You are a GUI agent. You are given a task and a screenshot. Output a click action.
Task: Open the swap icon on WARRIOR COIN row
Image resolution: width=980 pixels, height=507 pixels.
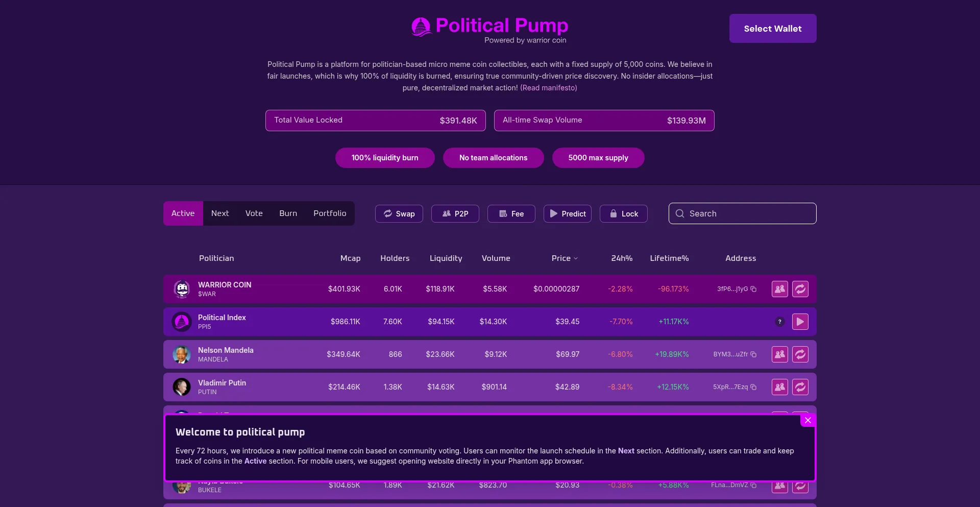point(800,288)
